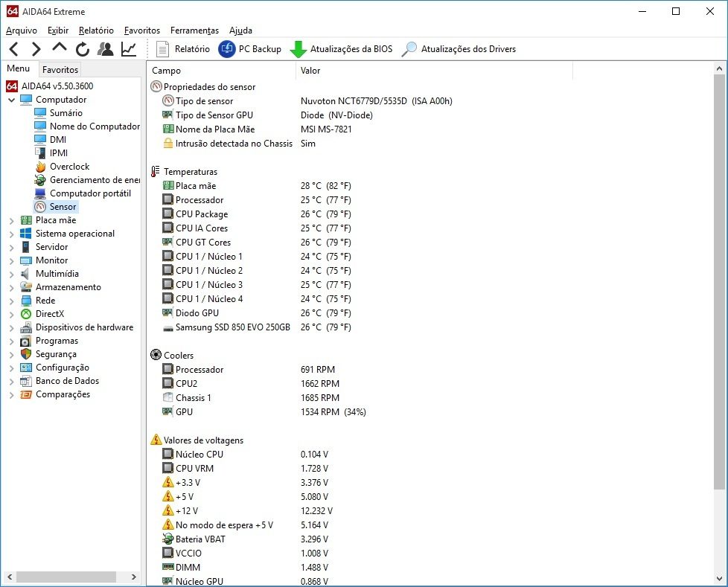Expand the Configuração node
728x587 pixels.
tap(12, 368)
